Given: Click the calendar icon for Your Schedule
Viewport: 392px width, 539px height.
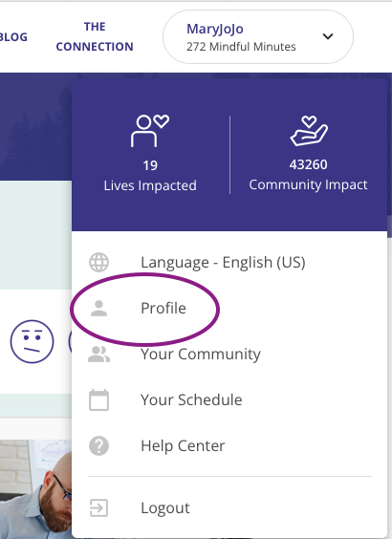Looking at the screenshot, I should point(99,399).
